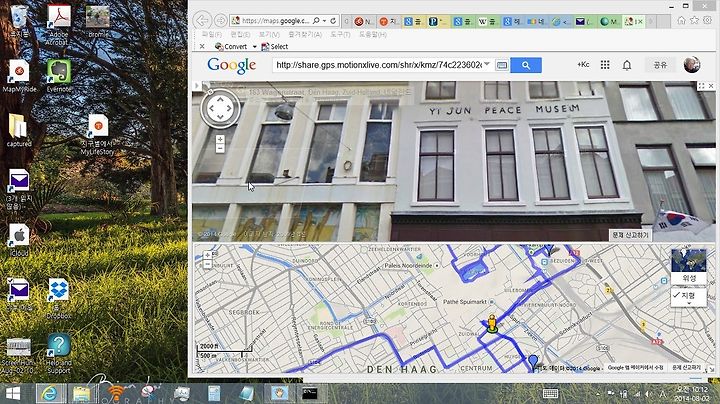This screenshot has height=404, width=720.
Task: Click the Select toolbar button
Action: pyautogui.click(x=275, y=46)
